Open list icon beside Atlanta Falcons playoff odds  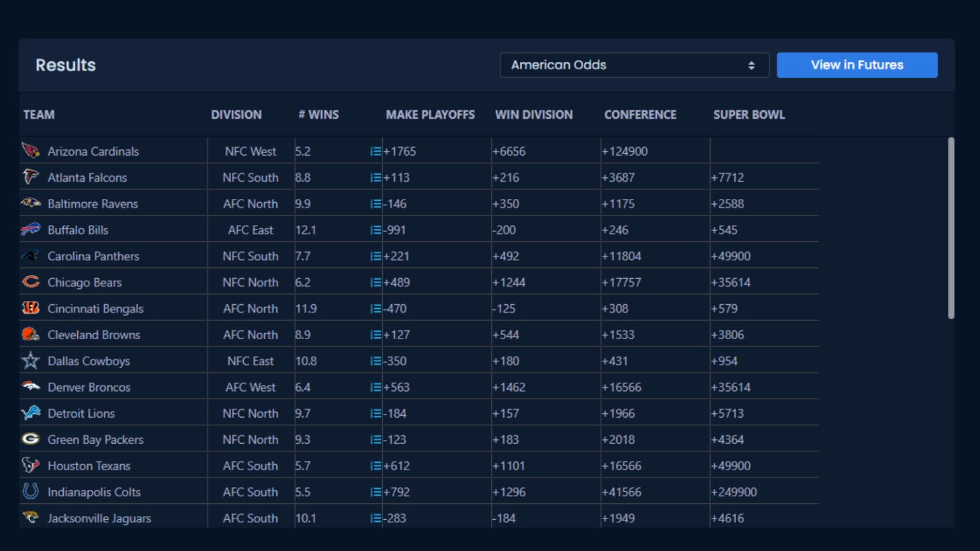pos(376,178)
